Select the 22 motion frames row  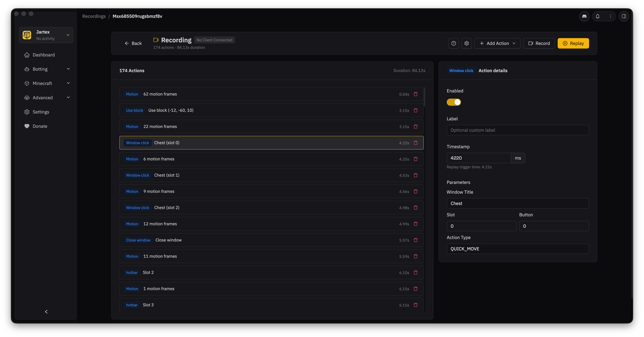pyautogui.click(x=271, y=127)
